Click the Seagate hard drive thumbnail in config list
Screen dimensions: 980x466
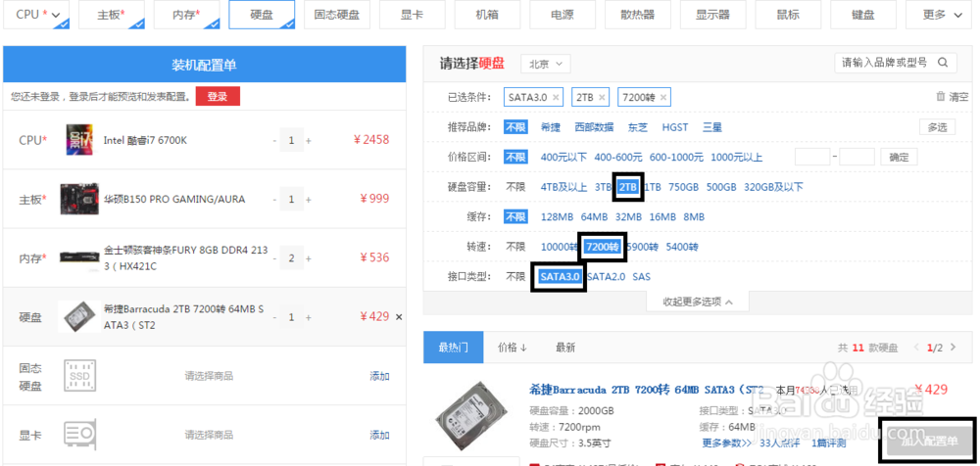(x=79, y=317)
